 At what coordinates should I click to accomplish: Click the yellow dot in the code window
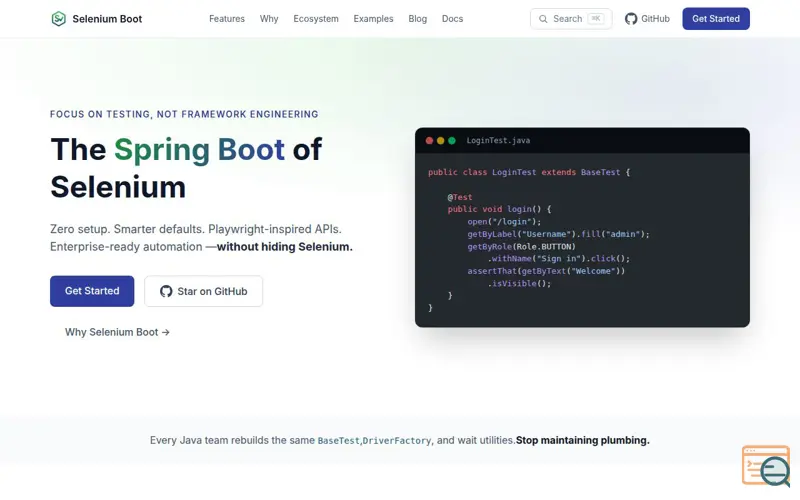point(440,140)
